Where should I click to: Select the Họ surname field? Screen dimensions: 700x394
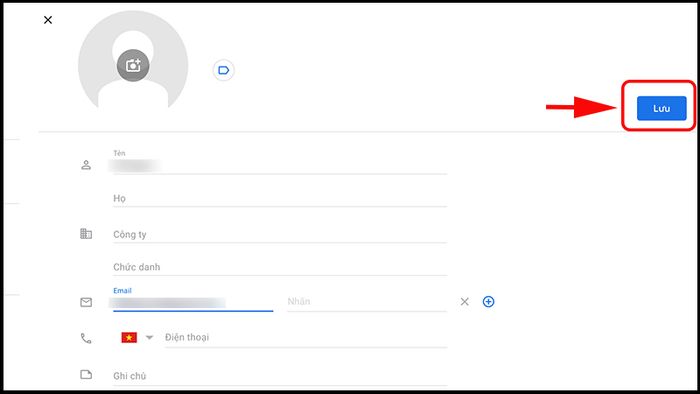tap(280, 199)
